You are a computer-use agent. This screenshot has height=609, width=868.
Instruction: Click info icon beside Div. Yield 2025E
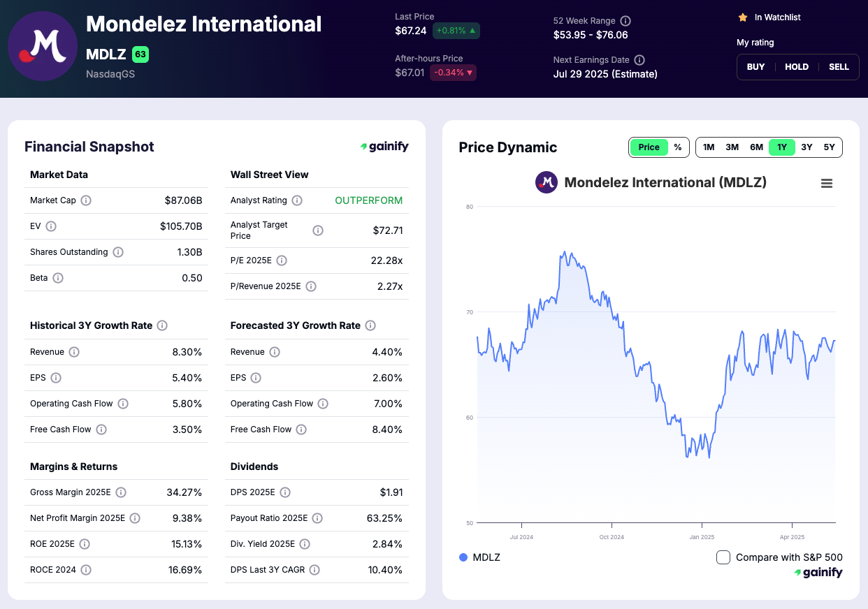305,544
